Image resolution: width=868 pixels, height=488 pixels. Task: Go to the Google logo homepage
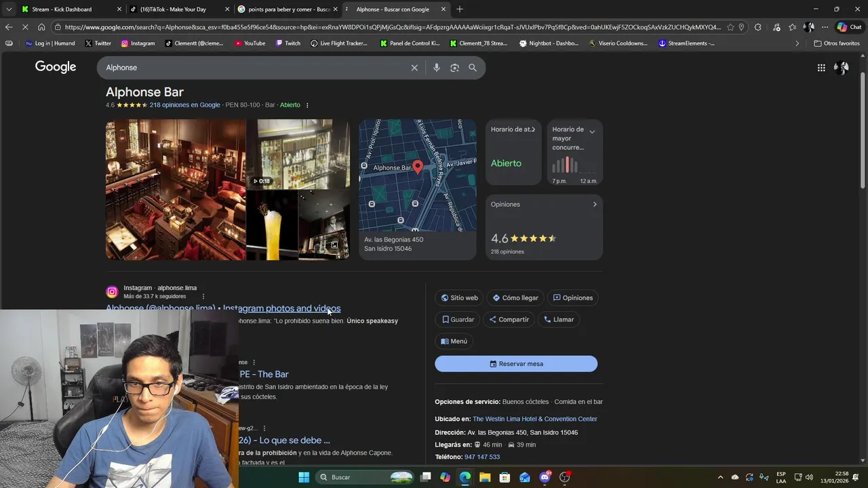(56, 67)
